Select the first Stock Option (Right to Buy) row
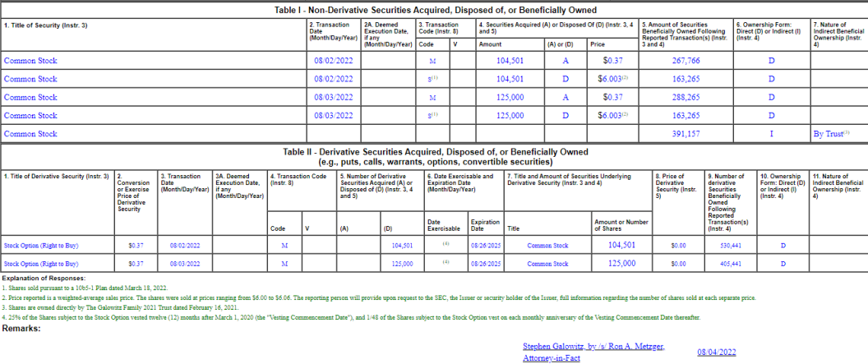The width and height of the screenshot is (868, 364). 434,246
